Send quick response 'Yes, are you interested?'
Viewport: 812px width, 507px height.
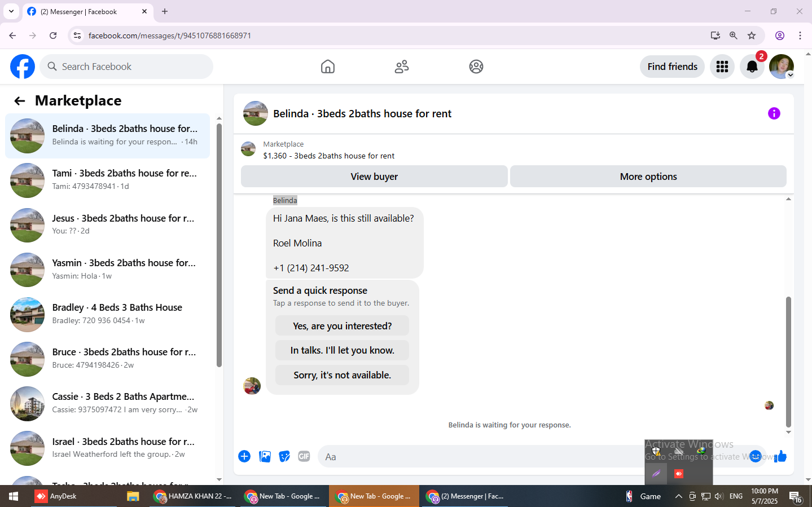(342, 326)
